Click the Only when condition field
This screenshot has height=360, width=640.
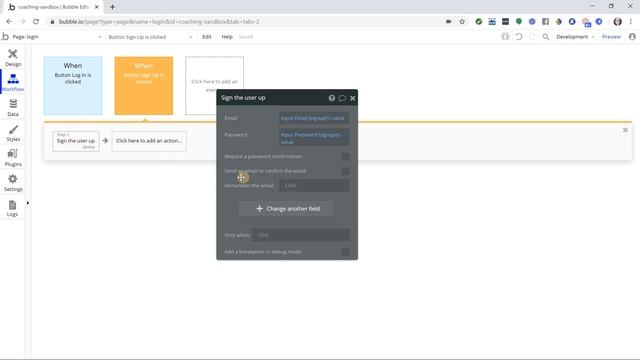click(300, 235)
